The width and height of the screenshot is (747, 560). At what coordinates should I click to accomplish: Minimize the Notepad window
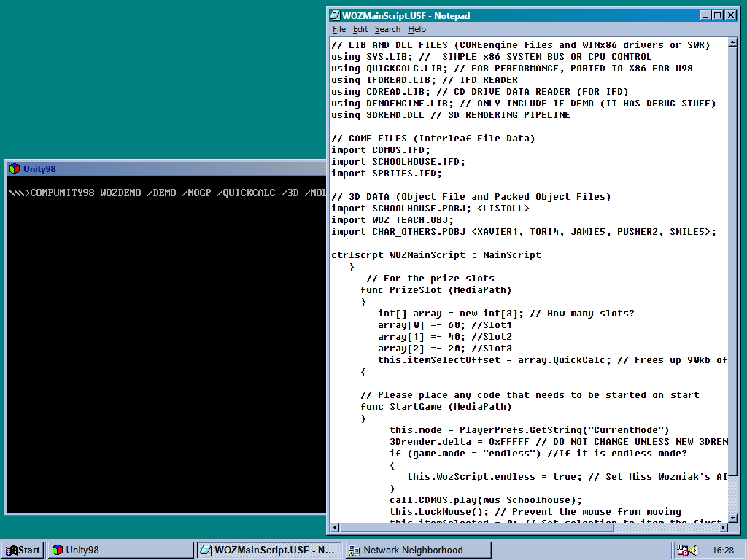[x=706, y=16]
